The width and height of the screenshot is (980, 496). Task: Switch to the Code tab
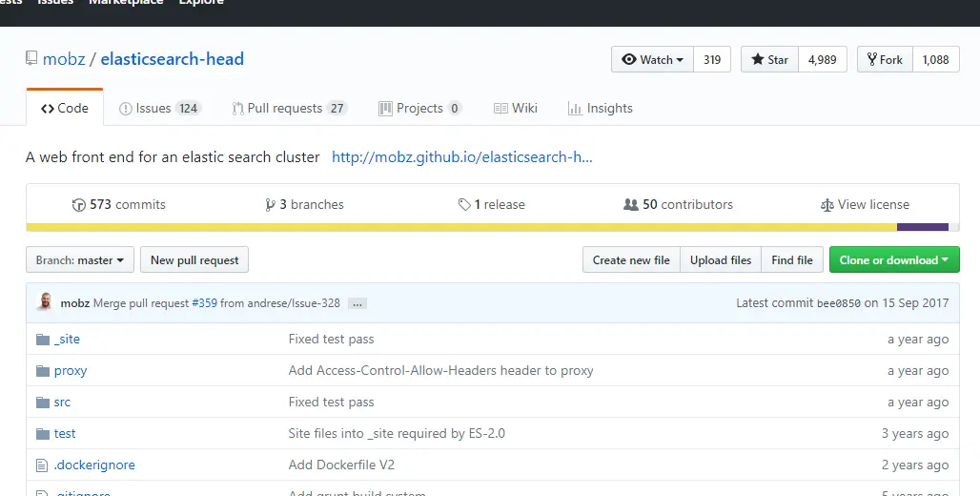pyautogui.click(x=65, y=108)
